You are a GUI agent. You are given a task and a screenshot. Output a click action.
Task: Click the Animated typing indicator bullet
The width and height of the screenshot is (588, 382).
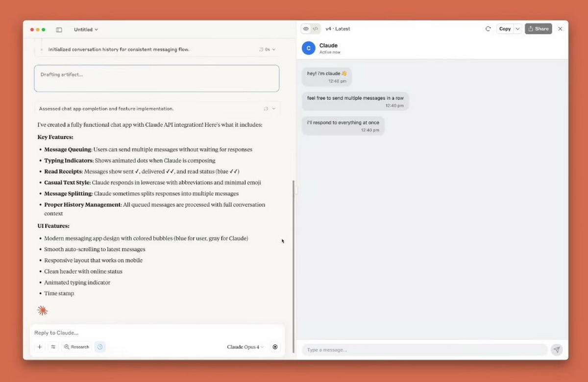[x=77, y=283]
